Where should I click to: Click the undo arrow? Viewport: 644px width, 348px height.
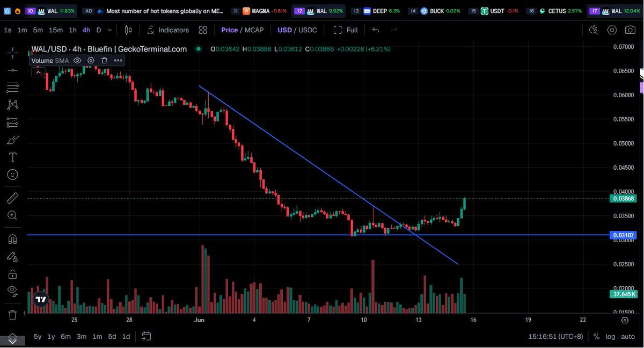coord(376,30)
